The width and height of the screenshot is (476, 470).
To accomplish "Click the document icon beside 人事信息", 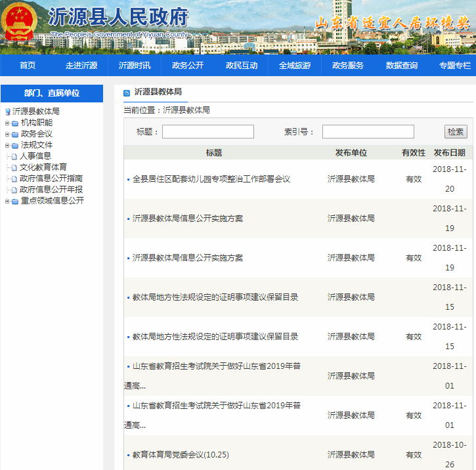I will click(x=14, y=157).
